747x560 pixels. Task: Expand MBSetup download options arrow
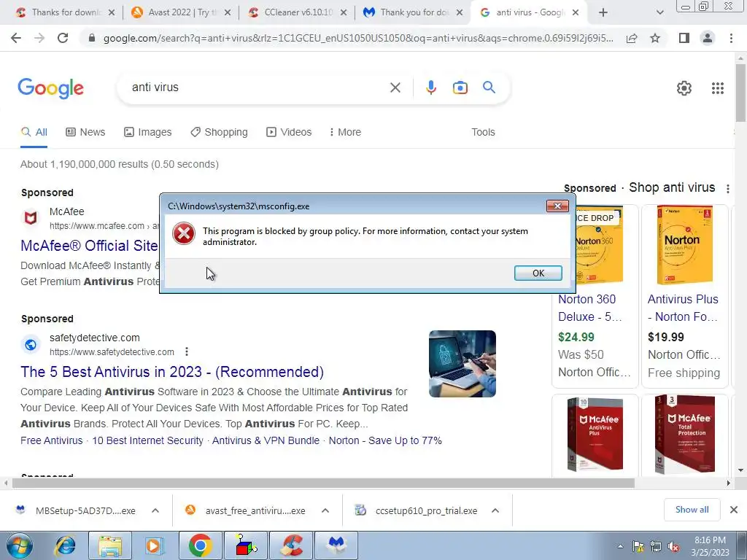coord(155,510)
